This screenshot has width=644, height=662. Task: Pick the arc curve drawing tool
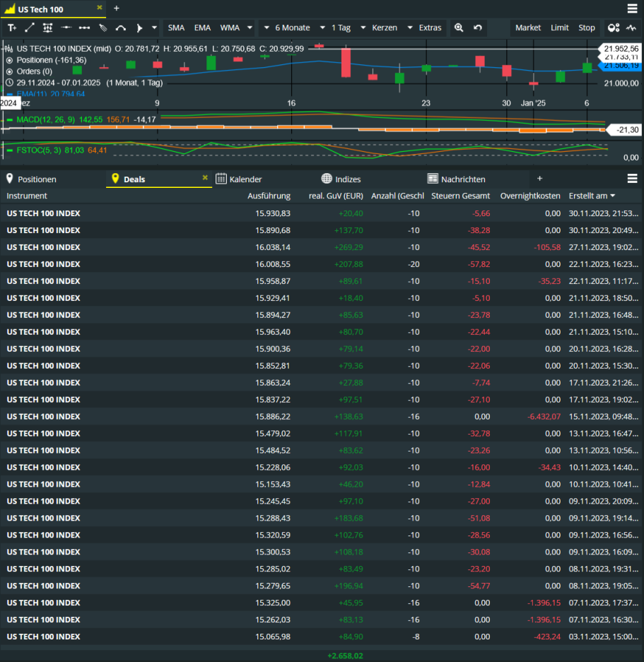(x=121, y=28)
